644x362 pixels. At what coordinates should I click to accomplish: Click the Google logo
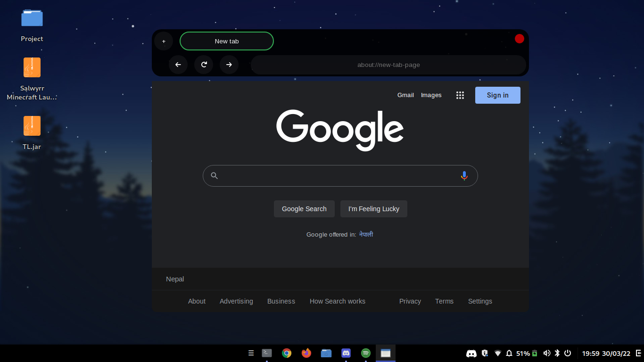coord(340,130)
